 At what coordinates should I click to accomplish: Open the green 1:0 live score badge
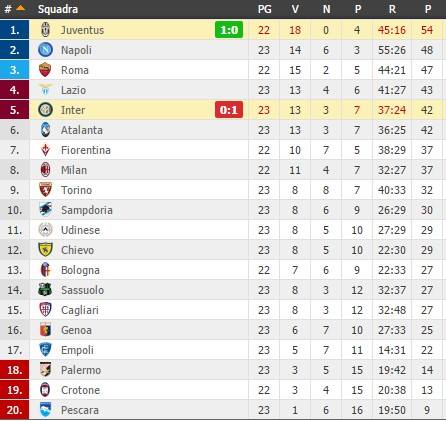[x=229, y=30]
